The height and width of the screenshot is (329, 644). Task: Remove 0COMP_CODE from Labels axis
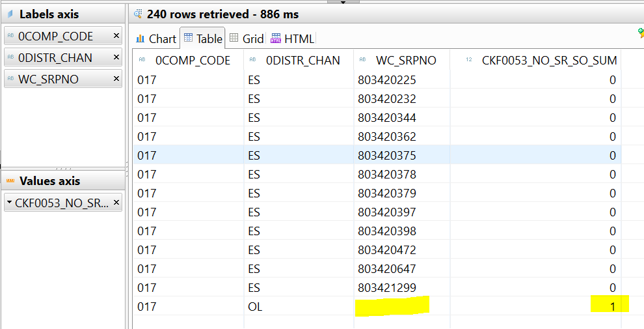[x=116, y=36]
